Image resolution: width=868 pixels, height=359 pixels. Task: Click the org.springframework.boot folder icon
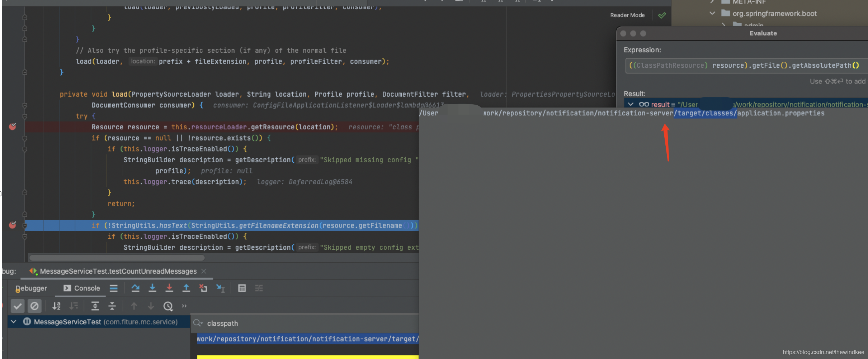click(x=726, y=13)
